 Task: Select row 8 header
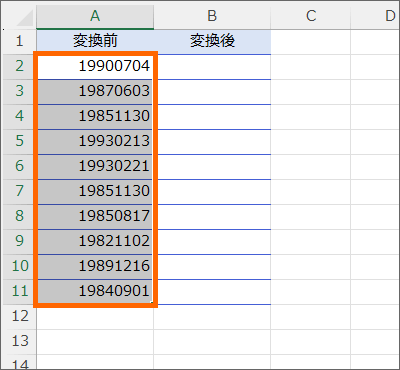[x=19, y=217]
